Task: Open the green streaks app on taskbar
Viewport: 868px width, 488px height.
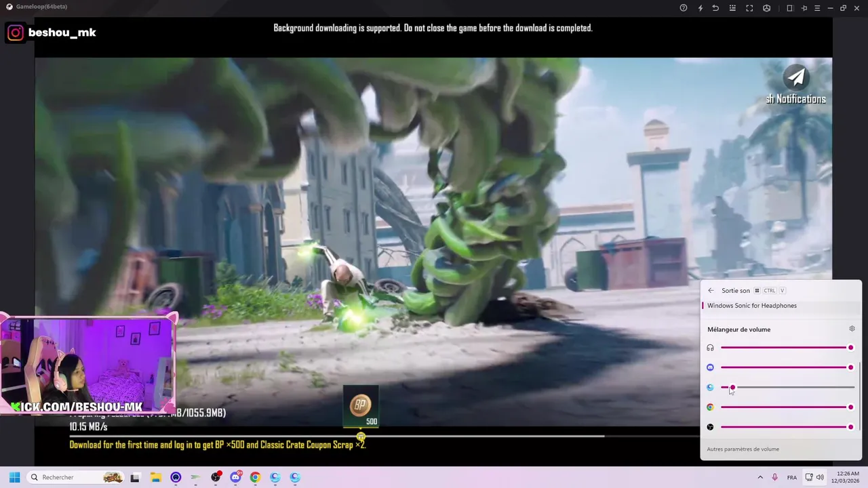Action: tap(195, 477)
